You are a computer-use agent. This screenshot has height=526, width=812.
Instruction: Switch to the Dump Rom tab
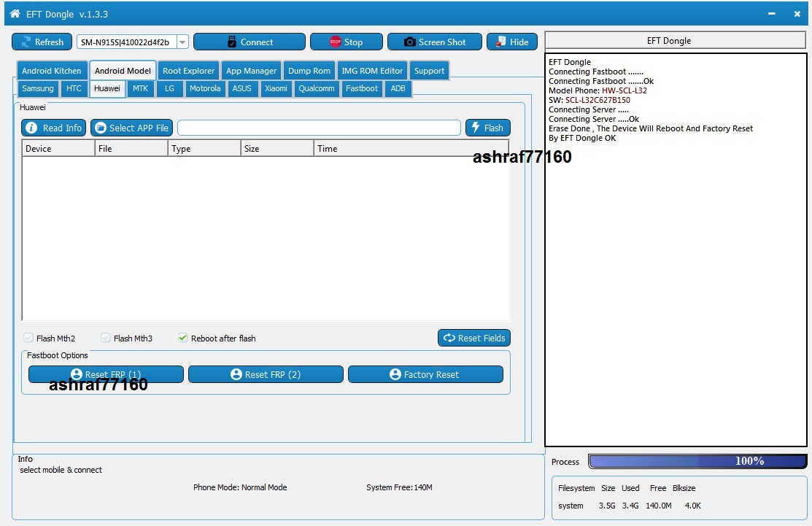point(309,71)
